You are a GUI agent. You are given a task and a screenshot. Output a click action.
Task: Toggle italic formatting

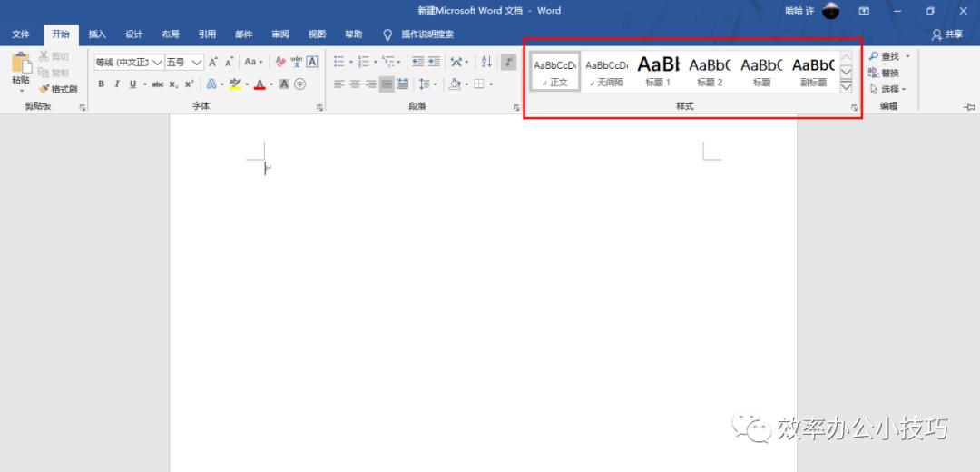point(116,84)
